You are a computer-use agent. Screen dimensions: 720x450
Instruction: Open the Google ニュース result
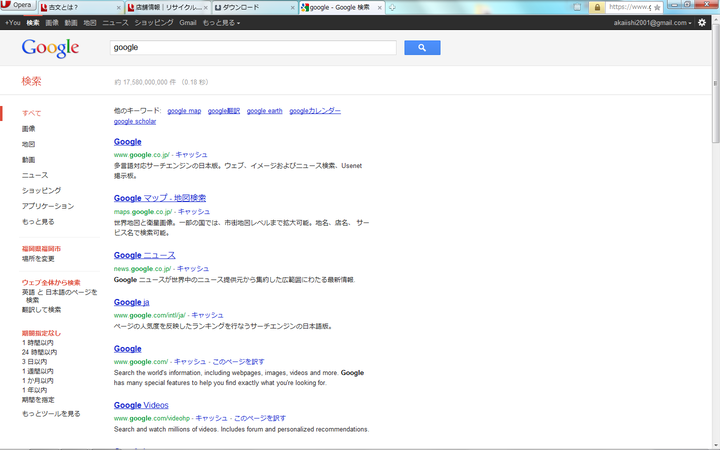tap(145, 255)
